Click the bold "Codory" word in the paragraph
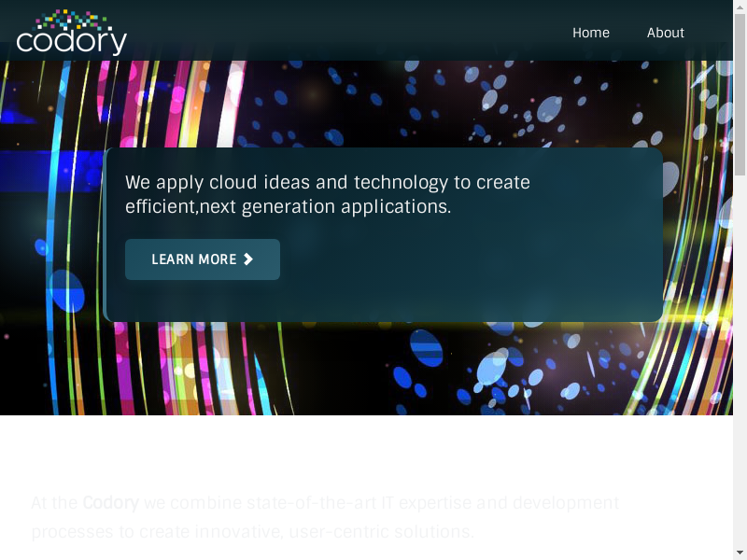 110,503
